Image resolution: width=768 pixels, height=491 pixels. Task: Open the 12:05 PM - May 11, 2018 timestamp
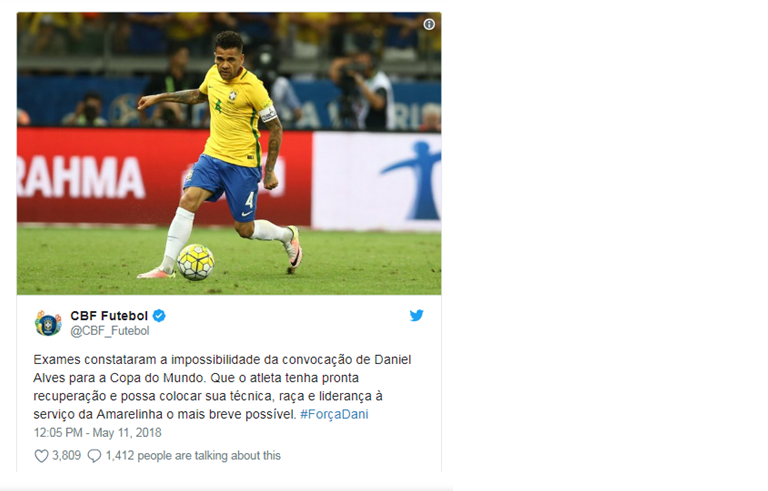tap(97, 433)
